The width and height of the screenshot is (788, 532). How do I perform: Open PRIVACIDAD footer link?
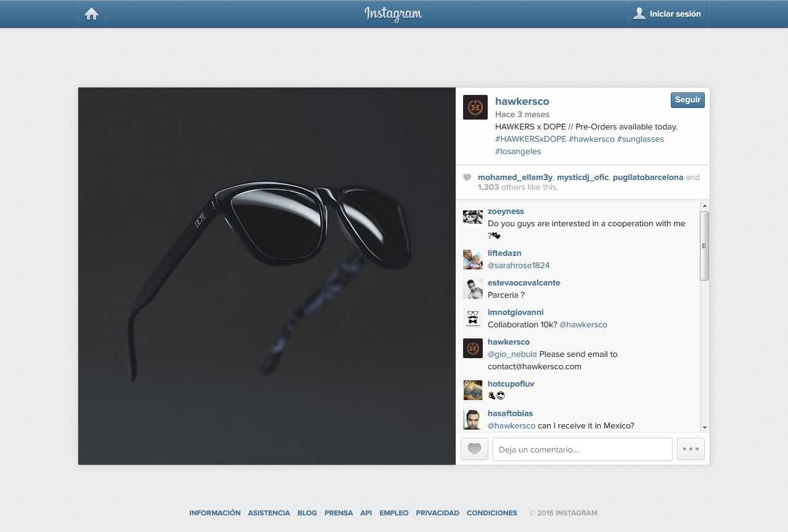click(x=438, y=513)
